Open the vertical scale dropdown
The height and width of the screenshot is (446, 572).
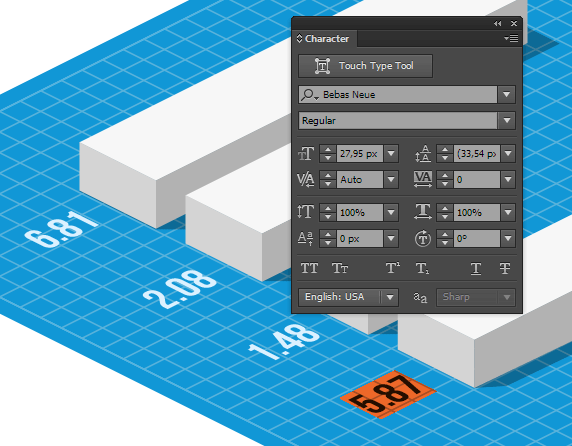(391, 213)
